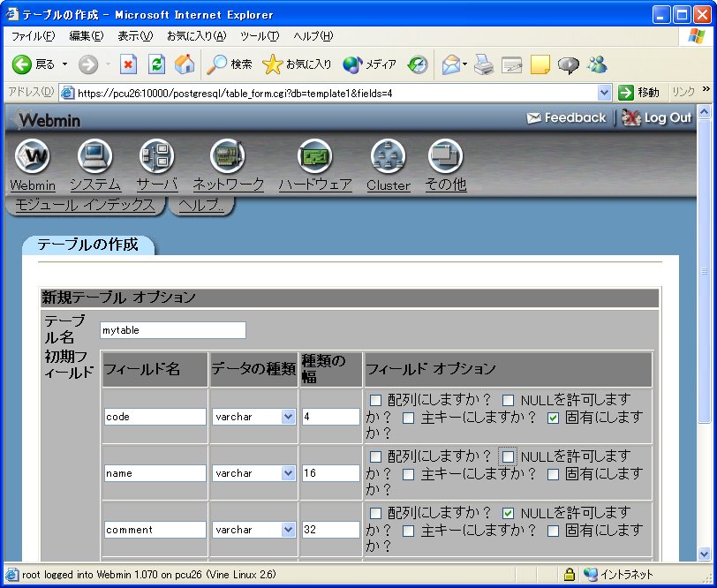Image resolution: width=717 pixels, height=588 pixels.
Task: Click the page scrollbar up arrow
Action: 704,111
